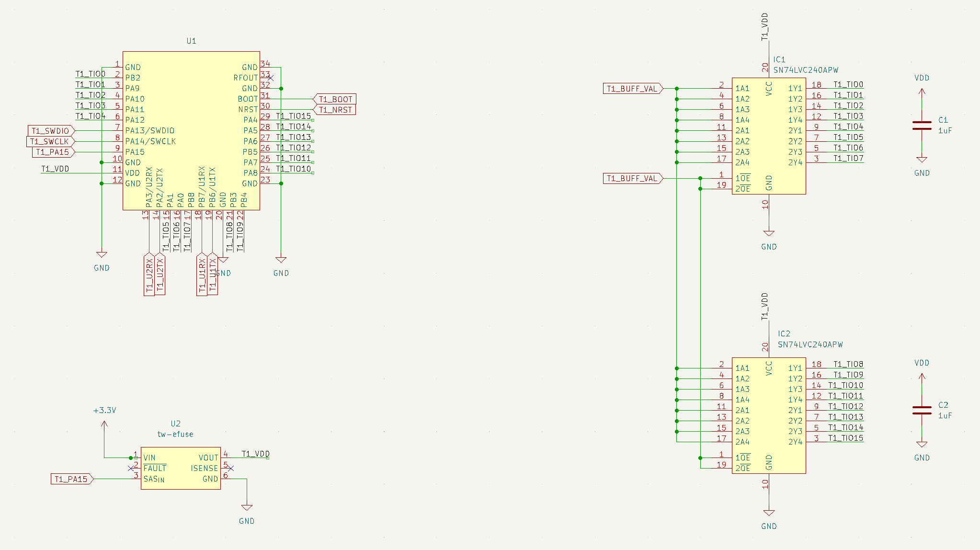The height and width of the screenshot is (550, 980).
Task: Click the +3.3V power symbol arrow
Action: (x=104, y=425)
